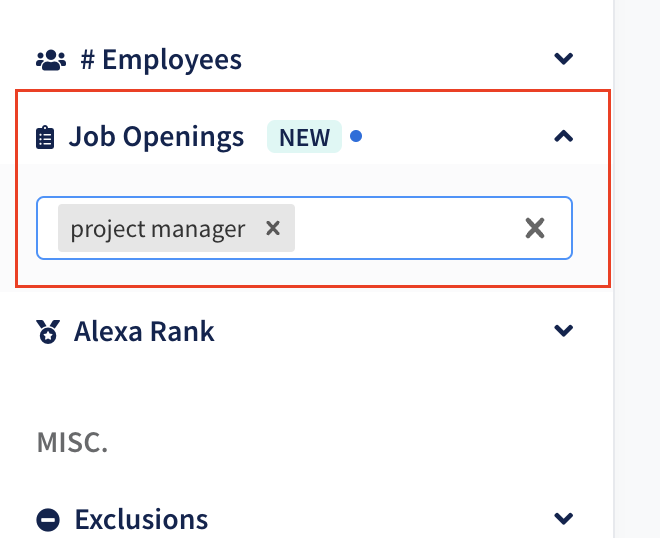Click the Job Openings clipboard icon
Screen dimensions: 660x538
tap(45, 137)
